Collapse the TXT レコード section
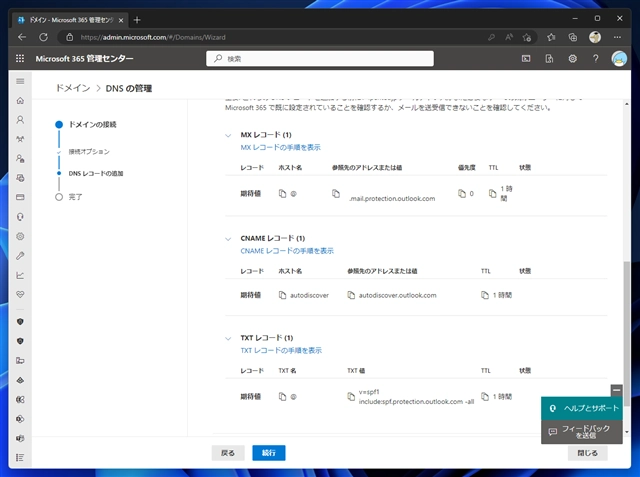This screenshot has width=640, height=477. point(229,340)
